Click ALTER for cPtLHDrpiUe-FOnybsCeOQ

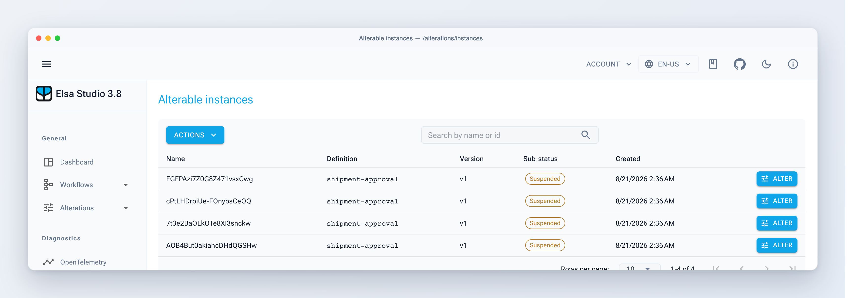point(777,201)
